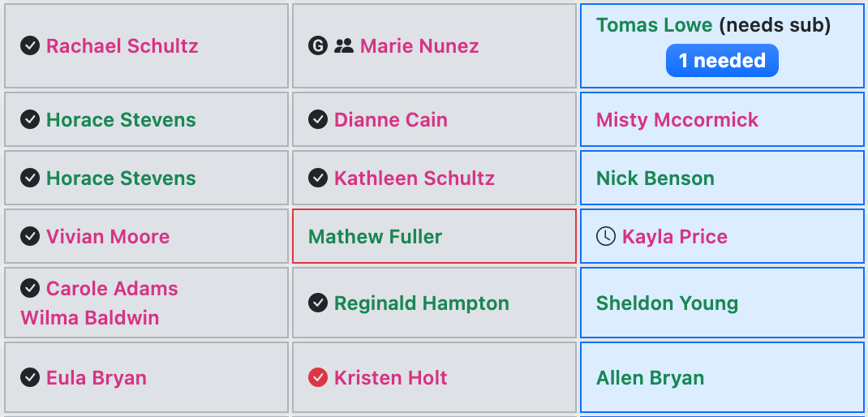This screenshot has height=417, width=868.
Task: Click the check icon beside Carole Adams
Action: pyautogui.click(x=30, y=289)
